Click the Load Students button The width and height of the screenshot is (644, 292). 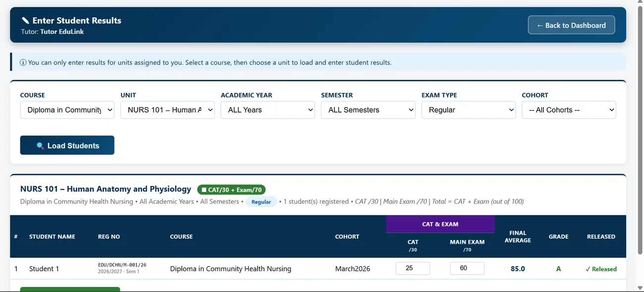click(67, 145)
